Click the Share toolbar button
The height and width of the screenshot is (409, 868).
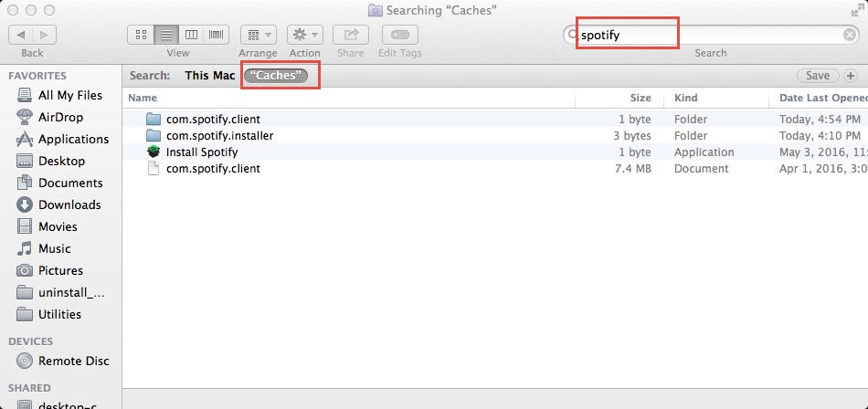pos(351,35)
